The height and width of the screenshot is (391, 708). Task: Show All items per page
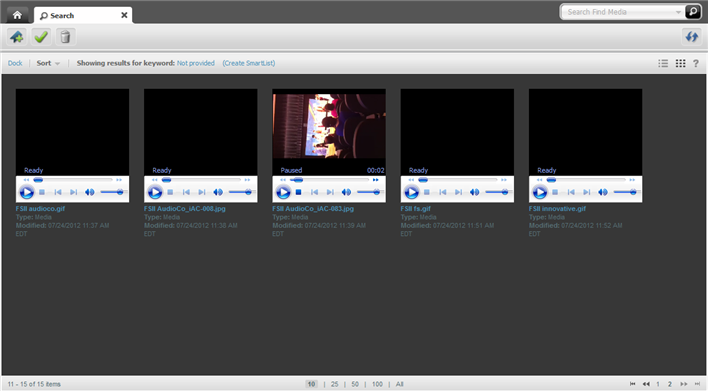[400, 384]
